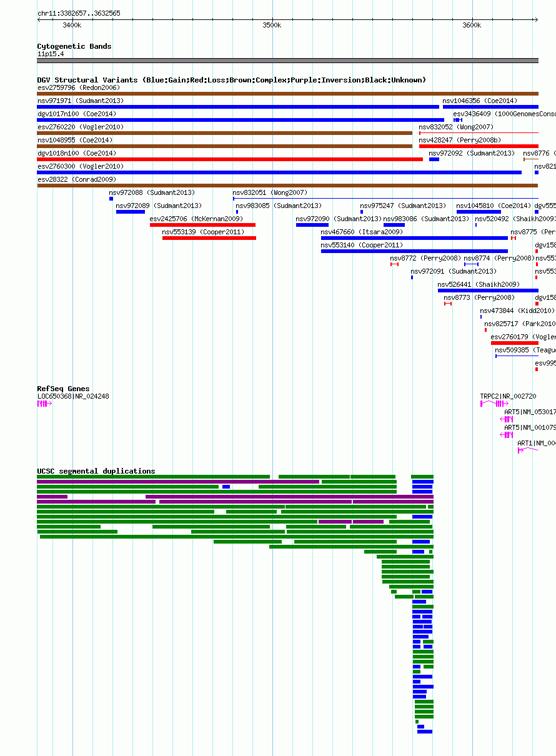The width and height of the screenshot is (556, 756).
Task: Select nsv520492 (Shaikh2009) variant label
Action: [x=515, y=219]
